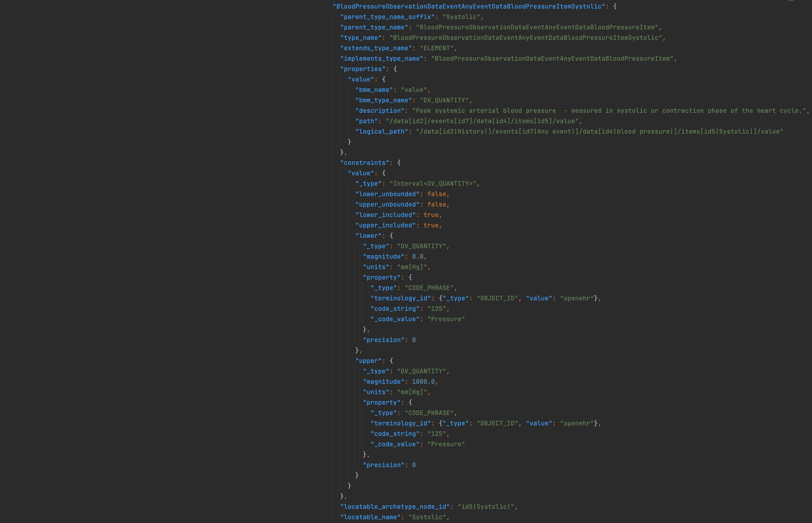This screenshot has width=812, height=523.
Task: Select the "Systolic" value of locatable_name
Action: point(427,517)
